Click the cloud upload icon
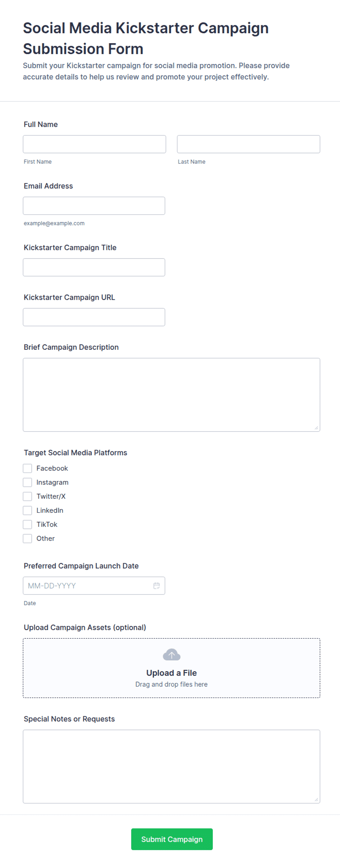340x868 pixels. coord(171,655)
